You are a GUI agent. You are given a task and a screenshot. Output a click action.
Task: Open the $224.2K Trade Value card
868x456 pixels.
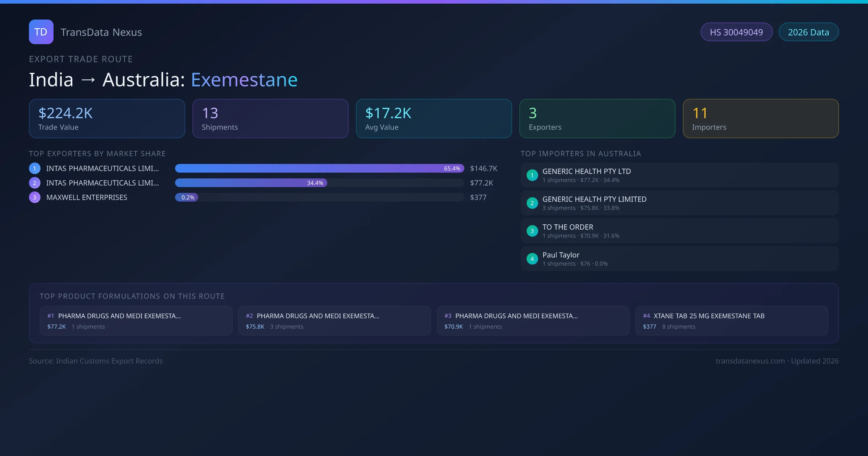pos(107,119)
